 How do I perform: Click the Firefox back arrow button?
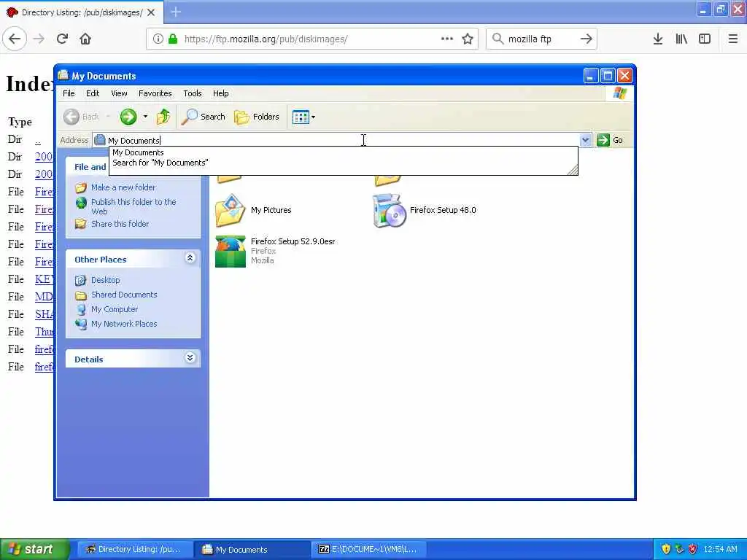point(15,39)
